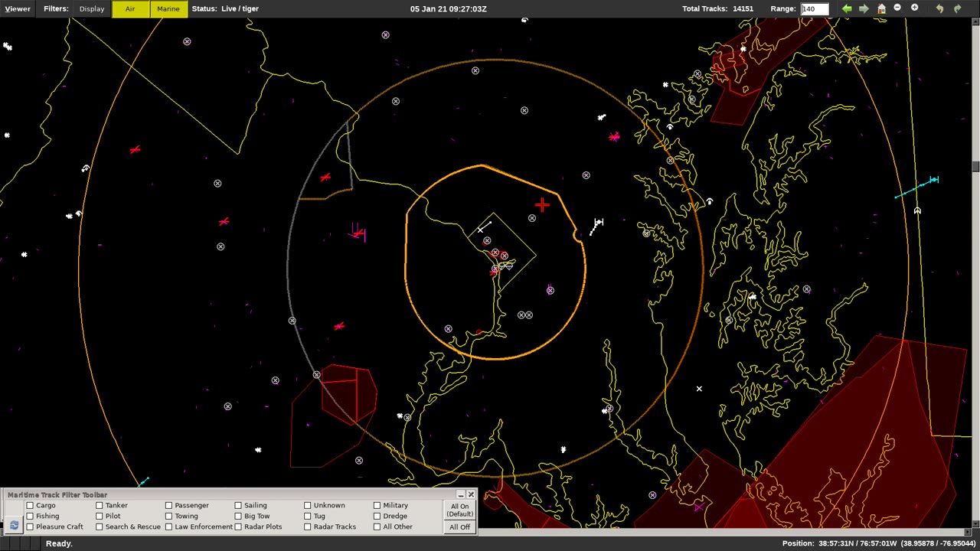Zoom in using the plus icon
The width and height of the screenshot is (980, 551).
click(x=914, y=8)
